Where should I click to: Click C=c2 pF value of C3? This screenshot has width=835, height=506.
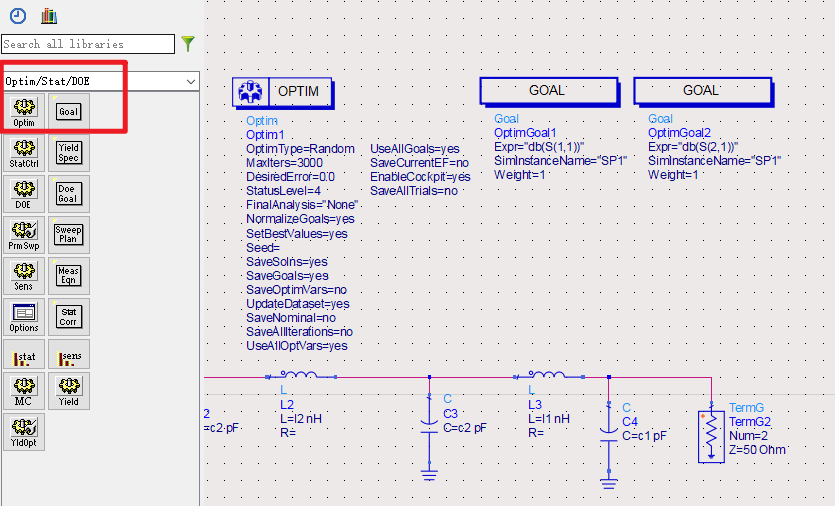[465, 428]
